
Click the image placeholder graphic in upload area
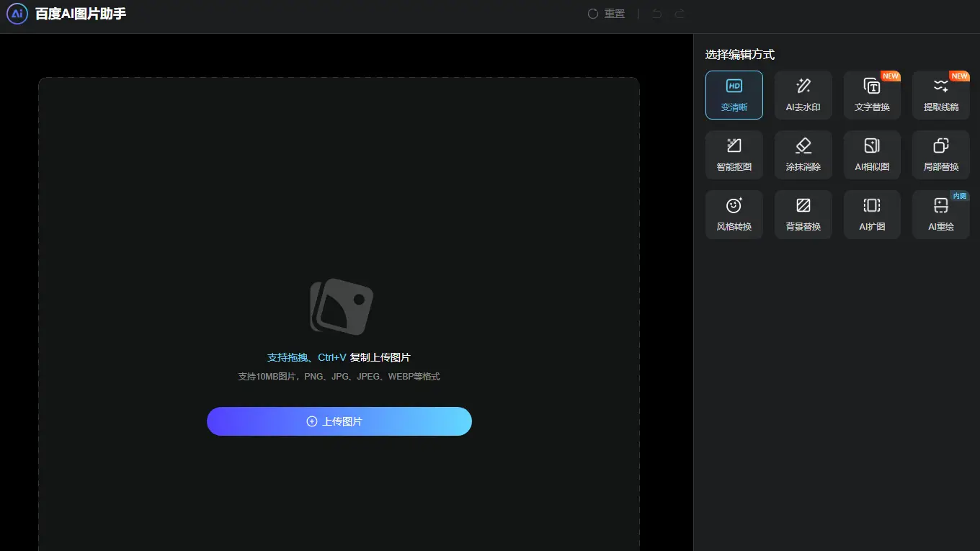[339, 307]
